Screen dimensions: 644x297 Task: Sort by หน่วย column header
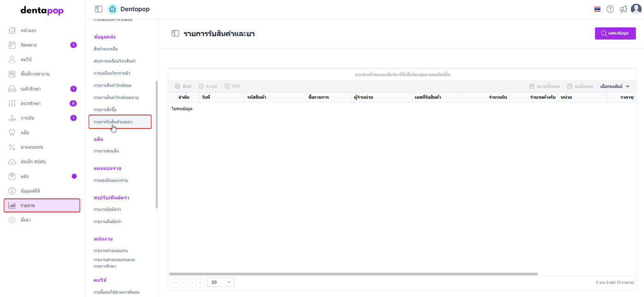tap(582, 98)
